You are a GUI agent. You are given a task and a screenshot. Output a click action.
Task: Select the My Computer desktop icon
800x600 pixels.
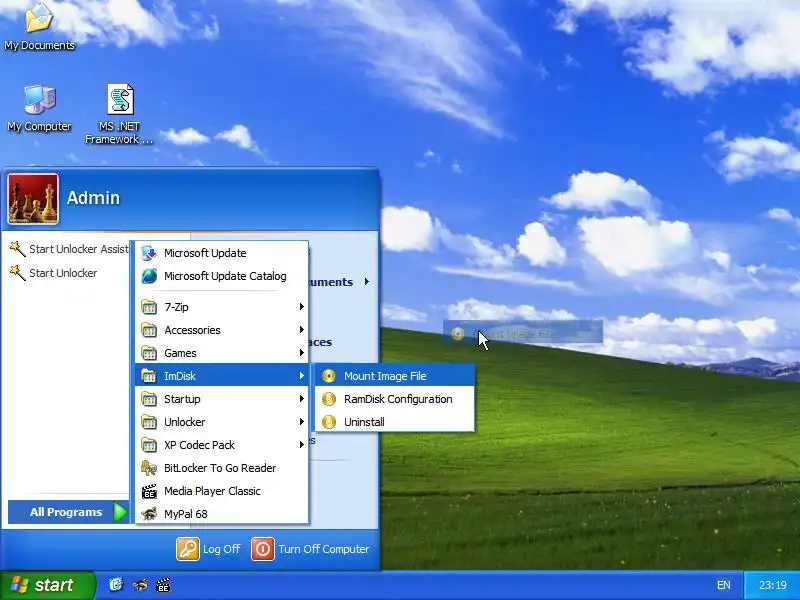pyautogui.click(x=39, y=109)
